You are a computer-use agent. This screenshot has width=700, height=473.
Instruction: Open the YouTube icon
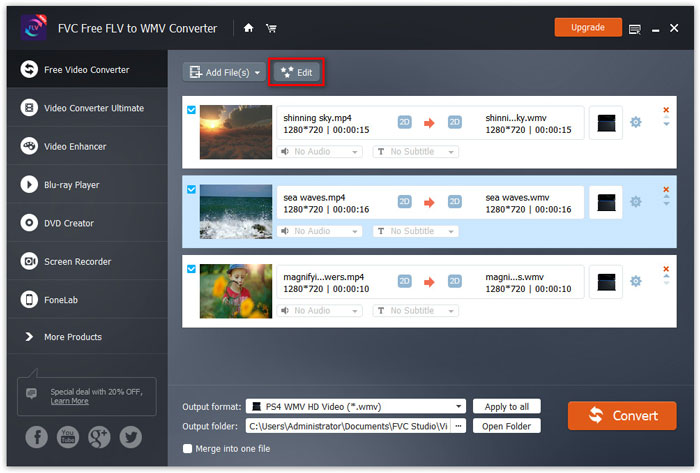click(x=68, y=436)
